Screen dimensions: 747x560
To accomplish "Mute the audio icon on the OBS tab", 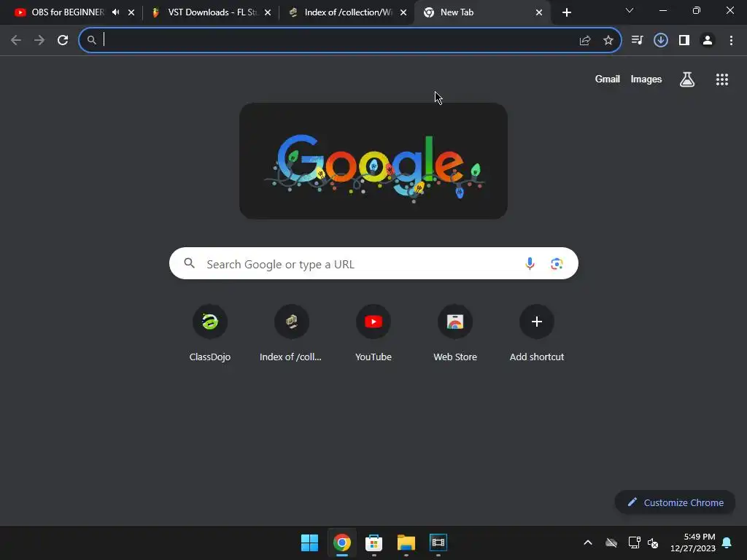I will click(116, 12).
